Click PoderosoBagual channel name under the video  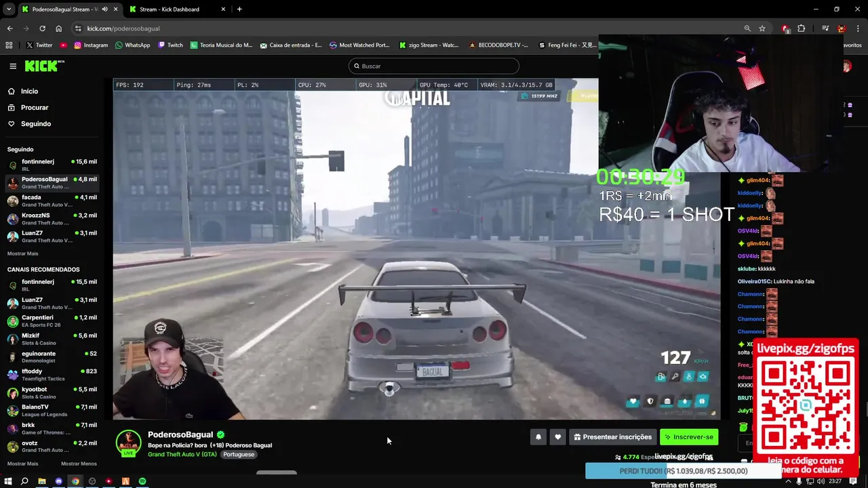pos(180,434)
